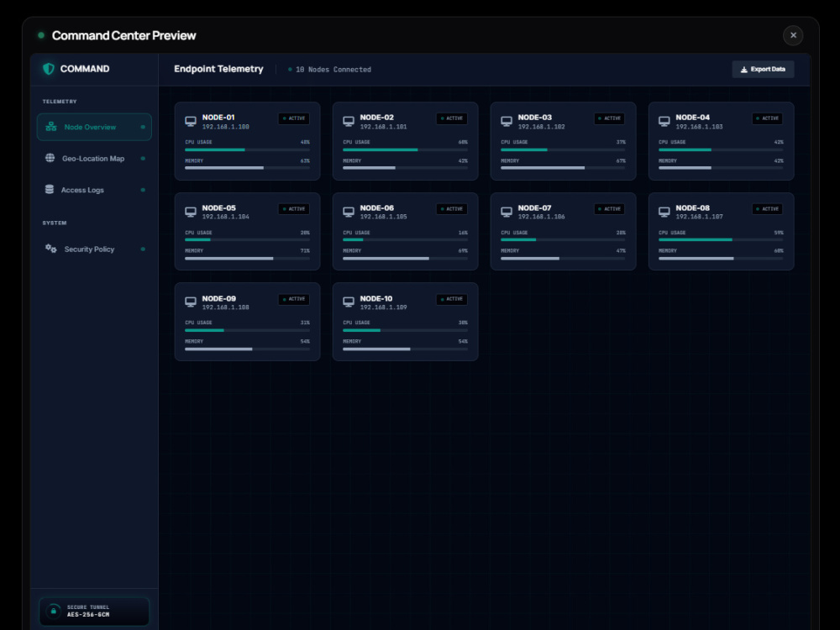The width and height of the screenshot is (840, 630).
Task: Close the Command Center Preview dialog
Action: [793, 35]
